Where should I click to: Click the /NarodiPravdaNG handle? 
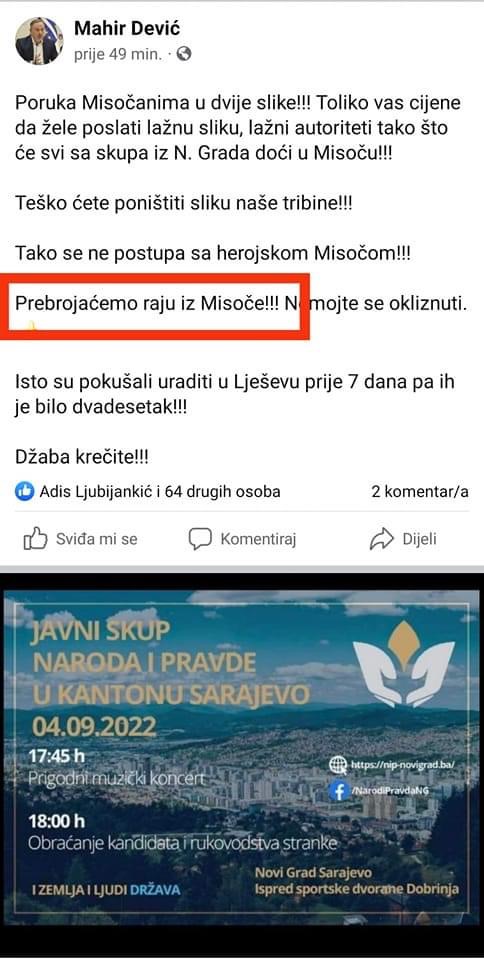tap(390, 791)
